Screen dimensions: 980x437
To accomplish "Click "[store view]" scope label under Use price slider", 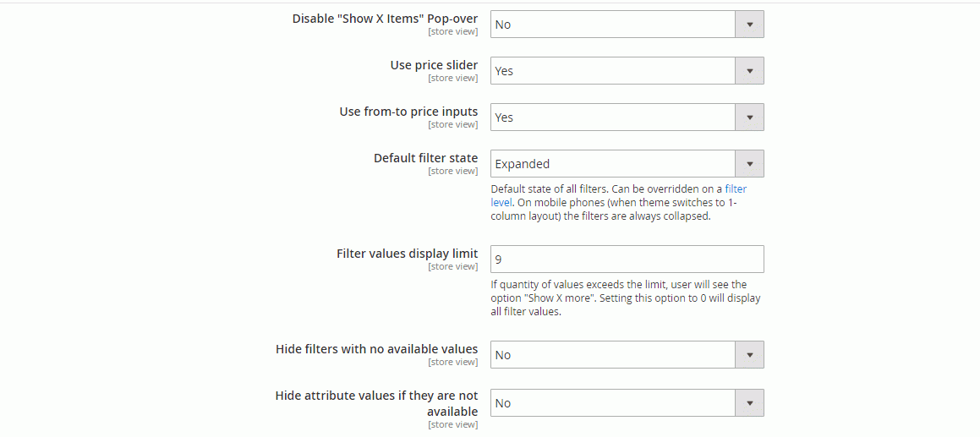I will point(452,79).
